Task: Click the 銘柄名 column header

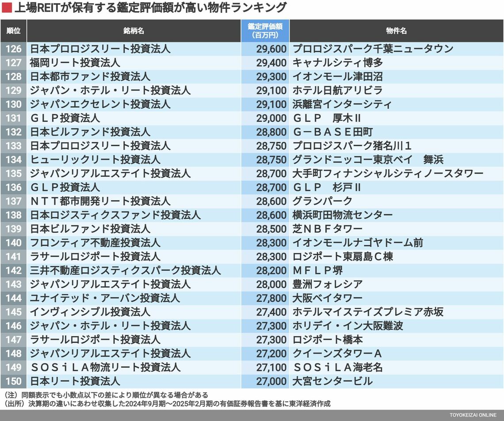Action: pyautogui.click(x=134, y=31)
